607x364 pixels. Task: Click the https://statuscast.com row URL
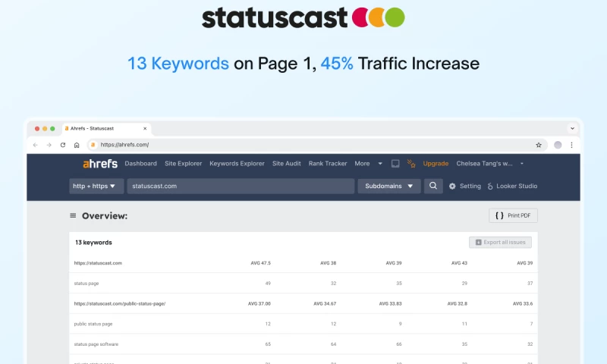point(98,263)
